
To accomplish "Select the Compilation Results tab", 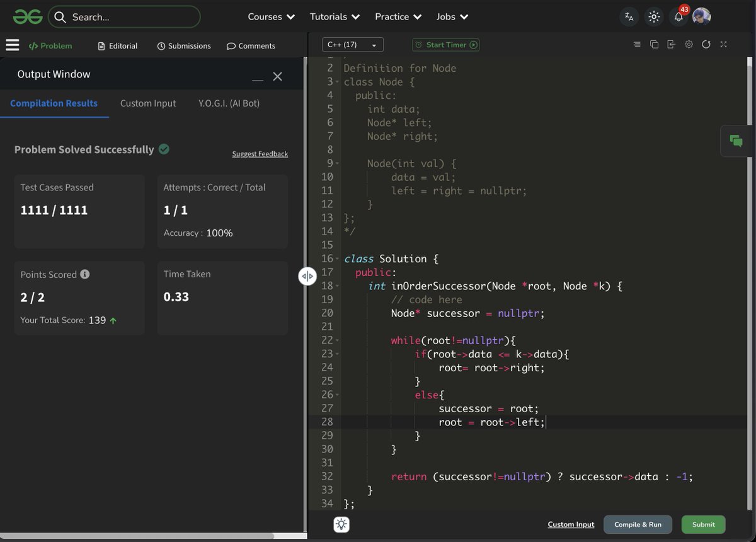I will point(54,103).
